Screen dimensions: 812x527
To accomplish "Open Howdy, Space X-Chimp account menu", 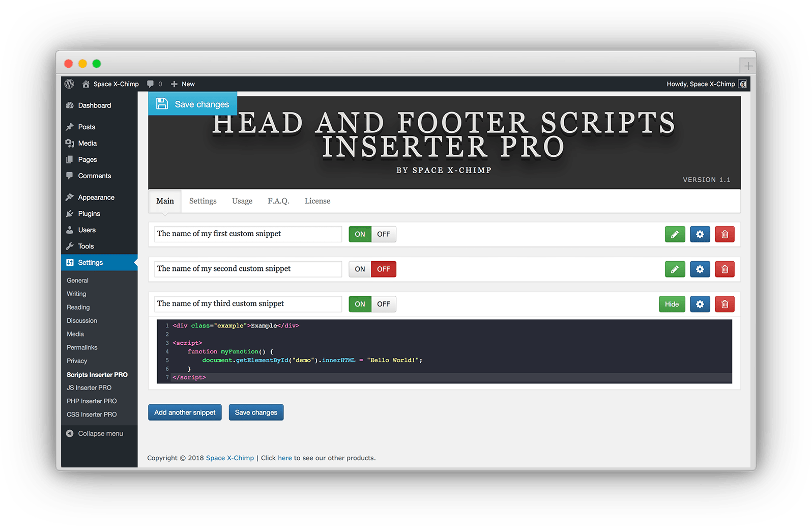I will click(701, 84).
